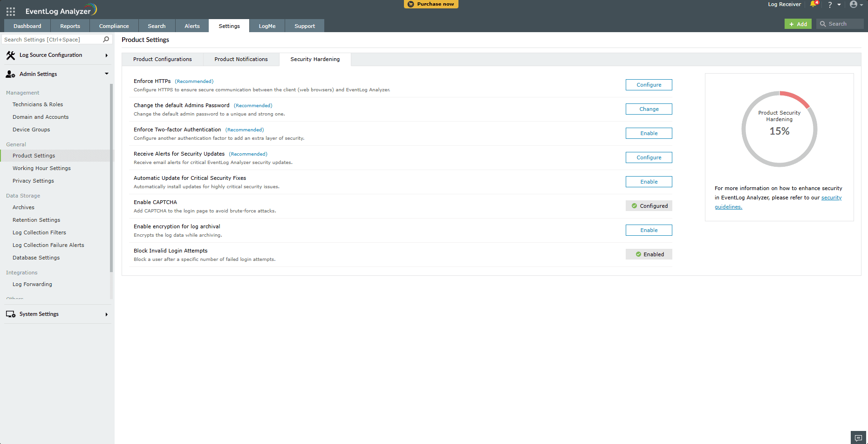
Task: Open Log Forwarding under Integrations
Action: coord(32,284)
